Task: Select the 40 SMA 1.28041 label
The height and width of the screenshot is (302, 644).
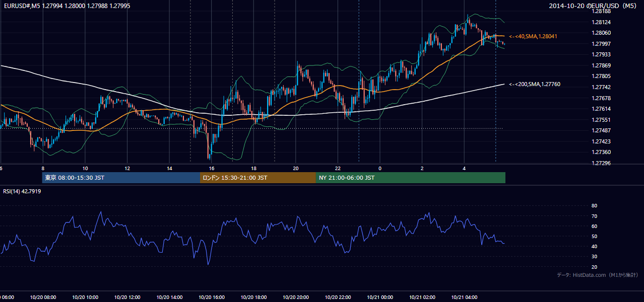Action: click(533, 36)
